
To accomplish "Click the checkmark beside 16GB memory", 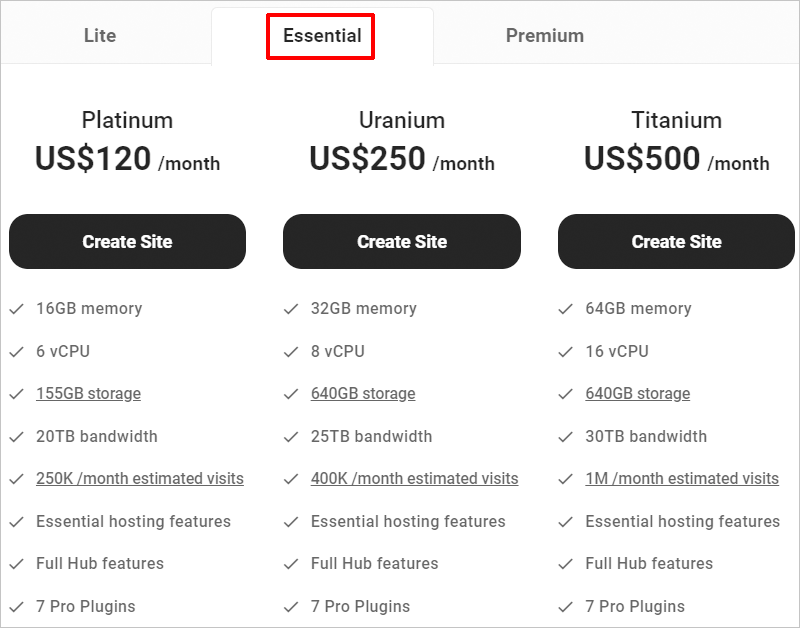I will (16, 308).
